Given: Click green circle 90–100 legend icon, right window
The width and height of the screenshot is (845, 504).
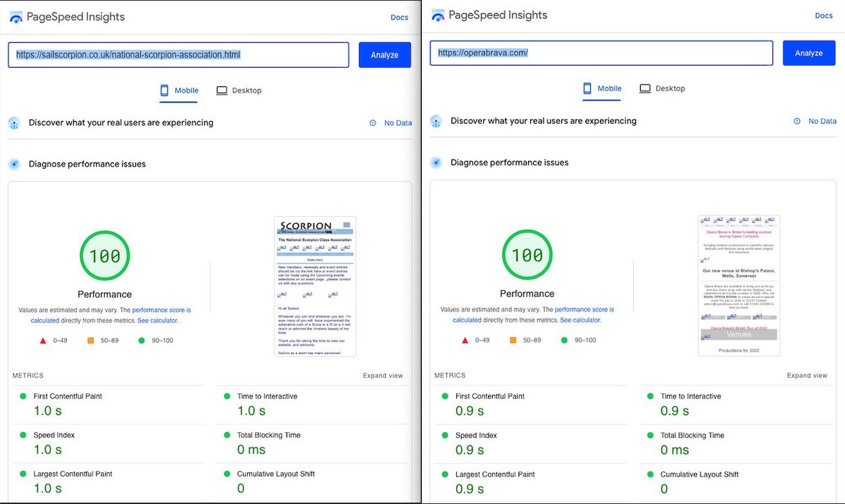Looking at the screenshot, I should pos(564,340).
